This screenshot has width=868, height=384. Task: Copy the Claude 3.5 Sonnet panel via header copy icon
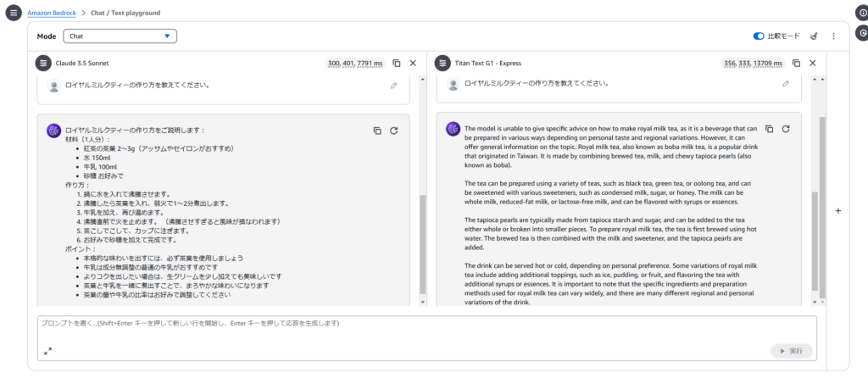(397, 63)
